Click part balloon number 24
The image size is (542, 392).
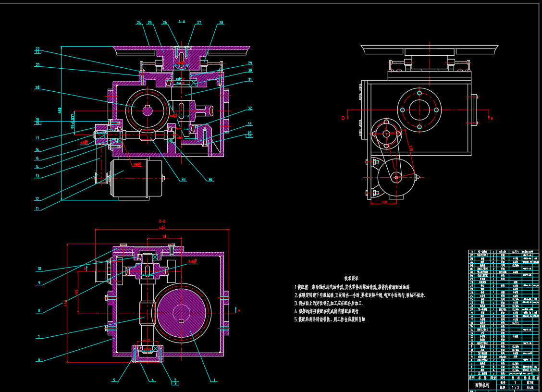[x=139, y=23]
